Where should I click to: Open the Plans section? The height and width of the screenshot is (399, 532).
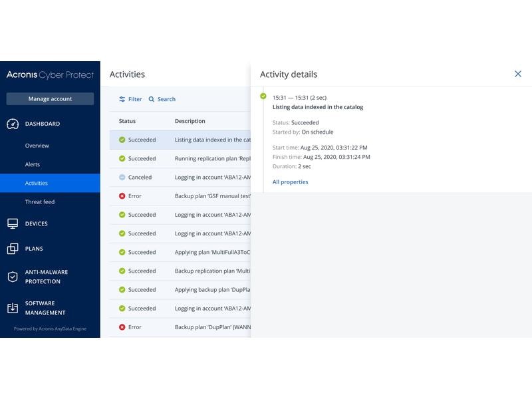(34, 249)
